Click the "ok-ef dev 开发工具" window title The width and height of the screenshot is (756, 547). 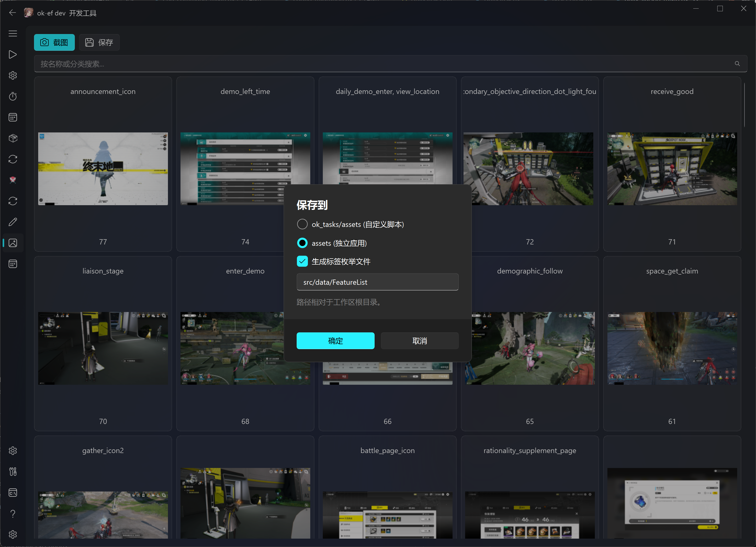pos(67,13)
